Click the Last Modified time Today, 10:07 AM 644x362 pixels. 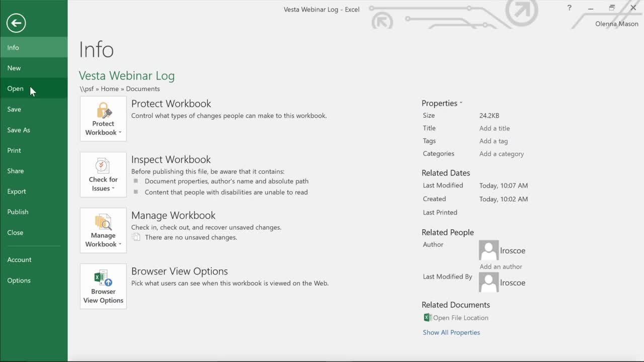(x=504, y=186)
